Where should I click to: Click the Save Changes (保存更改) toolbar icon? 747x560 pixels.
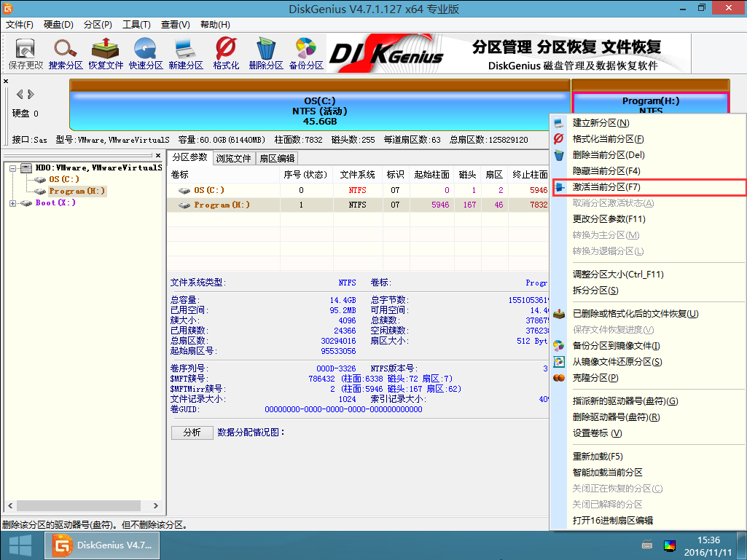[26, 54]
